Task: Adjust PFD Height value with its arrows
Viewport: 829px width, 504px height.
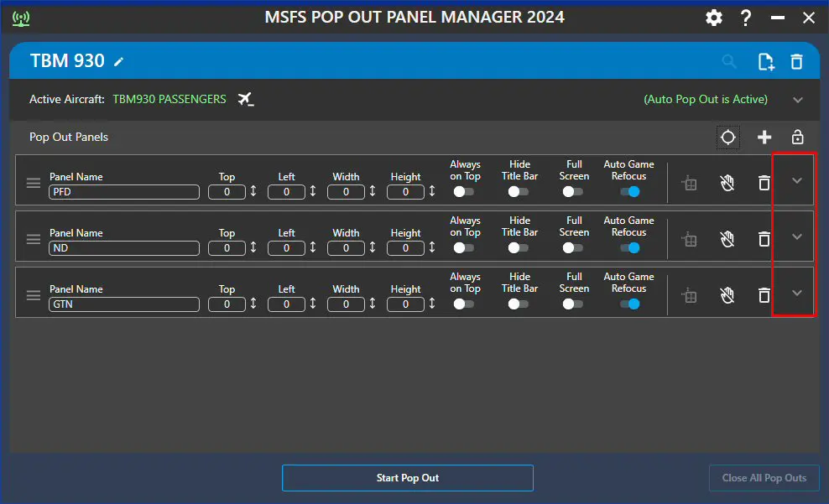Action: pos(432,191)
